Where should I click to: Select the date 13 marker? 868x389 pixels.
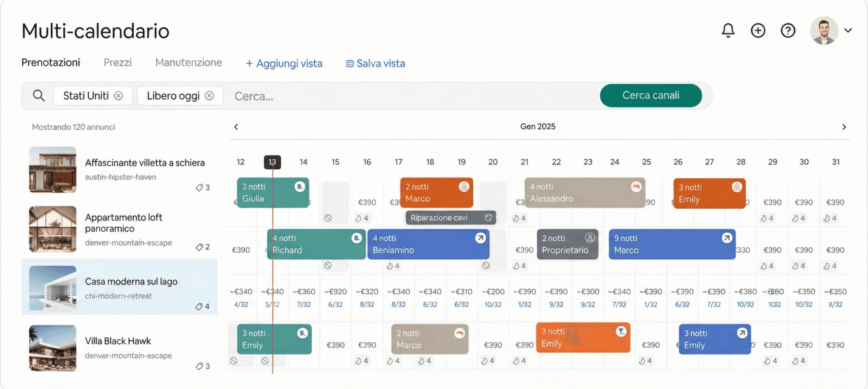tap(272, 162)
